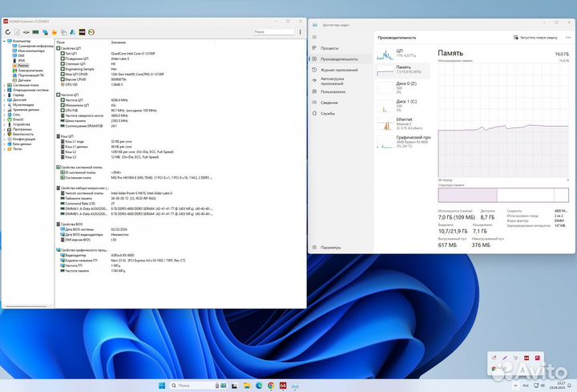The width and height of the screenshot is (577, 392).
Task: Open File Explorer from the taskbar
Action: coord(247,386)
